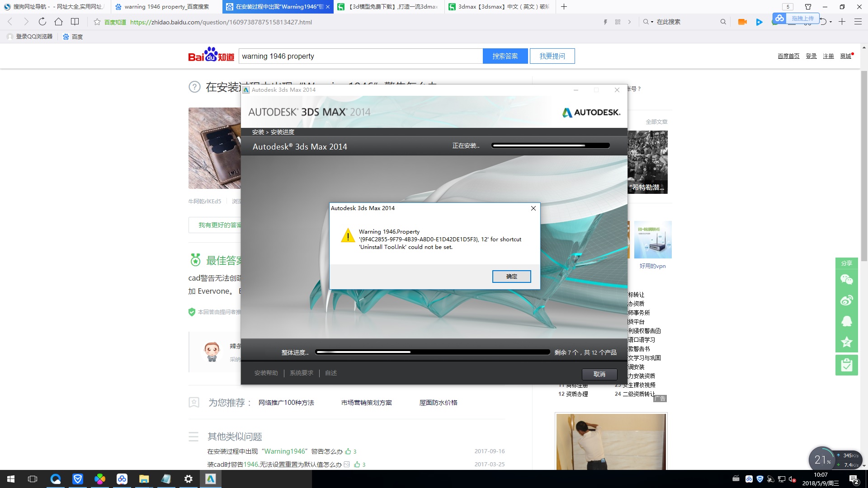
Task: Open 系统要求 link in installer footer
Action: [301, 373]
